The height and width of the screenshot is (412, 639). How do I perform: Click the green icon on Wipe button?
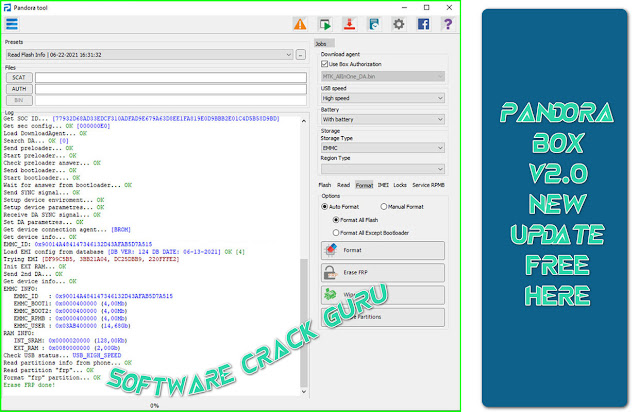[331, 294]
